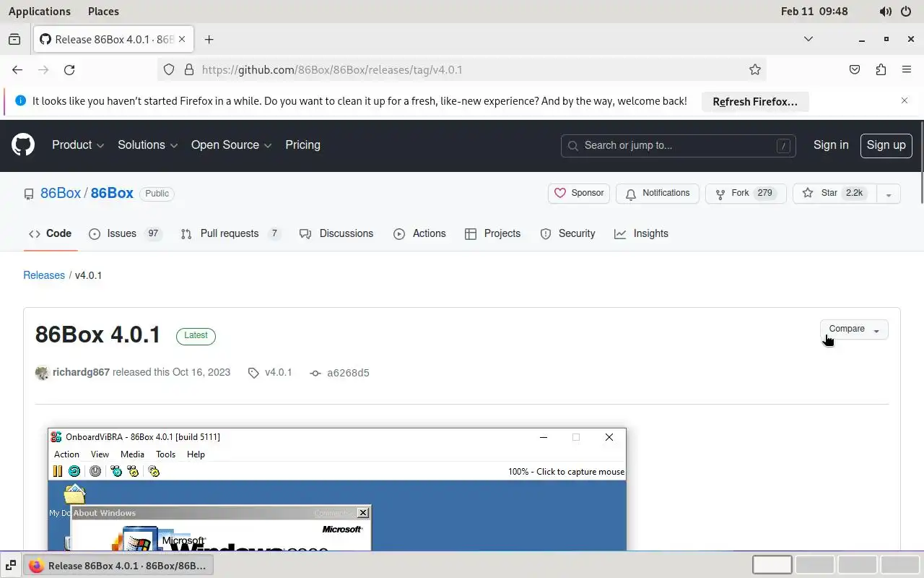Open the Insights tab
Viewport: 924px width, 578px height.
(641, 233)
